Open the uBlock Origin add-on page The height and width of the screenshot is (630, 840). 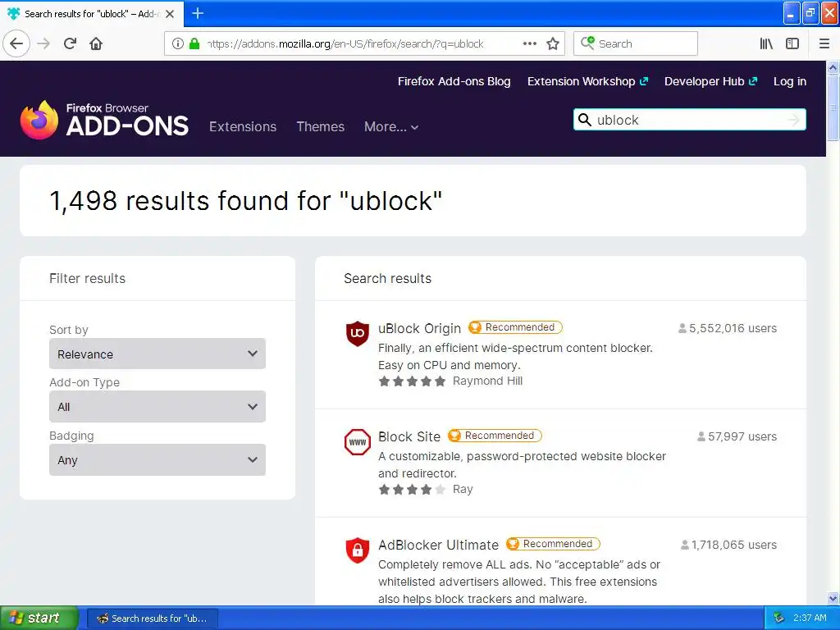(419, 328)
